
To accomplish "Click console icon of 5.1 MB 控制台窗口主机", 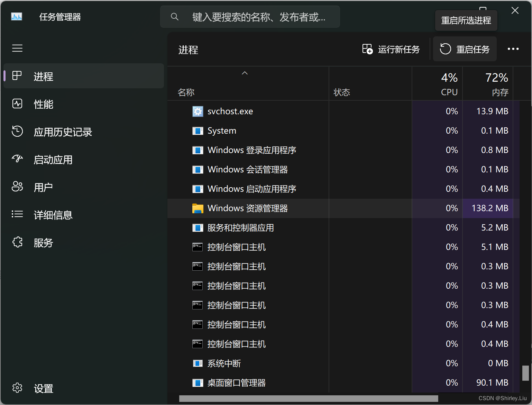I will 198,247.
